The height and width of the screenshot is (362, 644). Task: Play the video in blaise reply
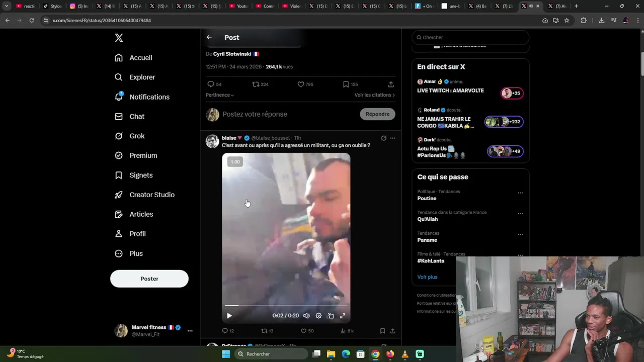pos(229,316)
